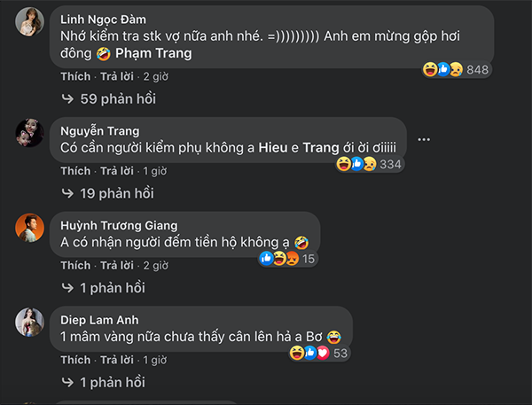Open the tagged Phạm Trang profile link
Viewport: 532px width, 405px height.
coord(160,53)
